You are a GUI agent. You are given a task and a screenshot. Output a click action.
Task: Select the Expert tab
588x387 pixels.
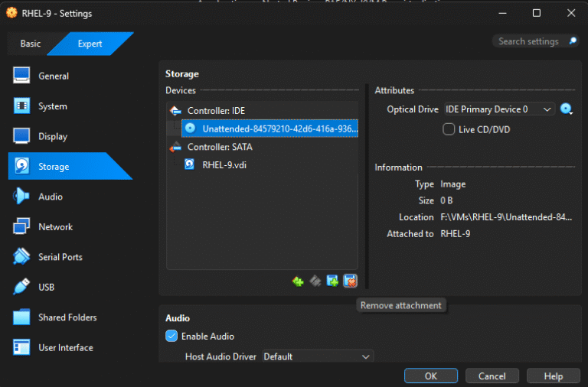[x=90, y=44]
